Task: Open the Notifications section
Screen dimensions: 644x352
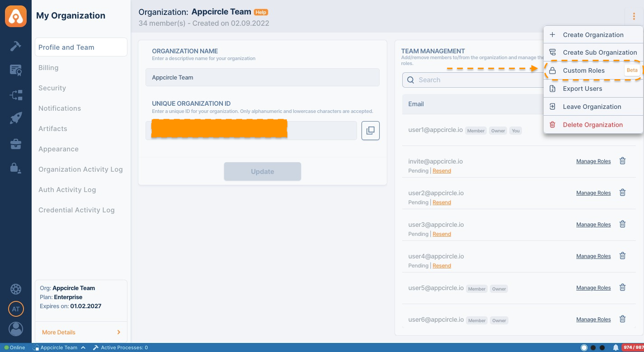Action: click(60, 108)
